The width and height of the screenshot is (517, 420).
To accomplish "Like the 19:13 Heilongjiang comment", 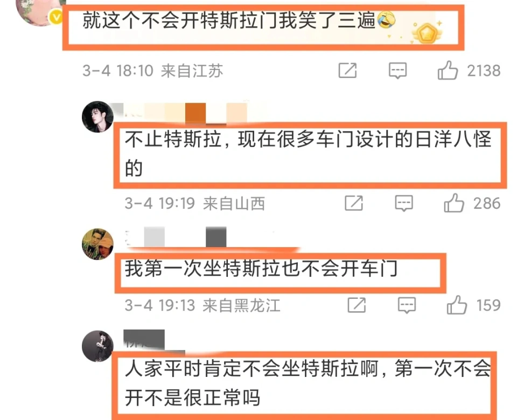I will (x=457, y=305).
